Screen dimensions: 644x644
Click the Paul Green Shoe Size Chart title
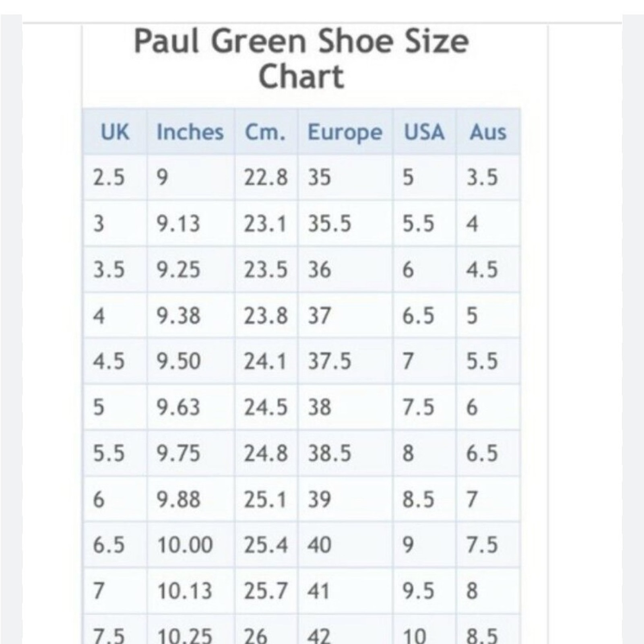[301, 58]
